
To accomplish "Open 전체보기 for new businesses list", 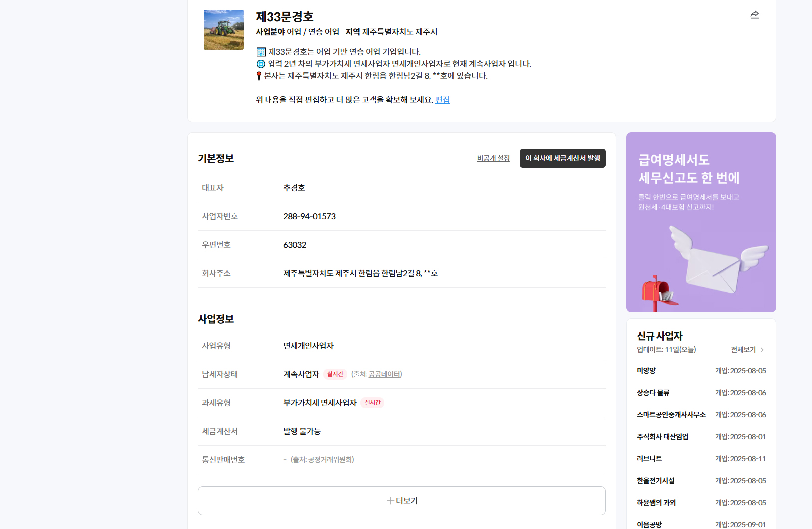I will point(743,350).
